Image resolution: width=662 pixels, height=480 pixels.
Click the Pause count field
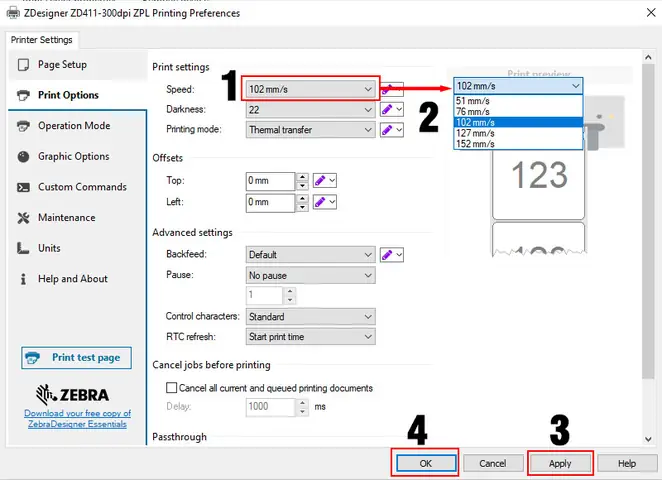(264, 295)
